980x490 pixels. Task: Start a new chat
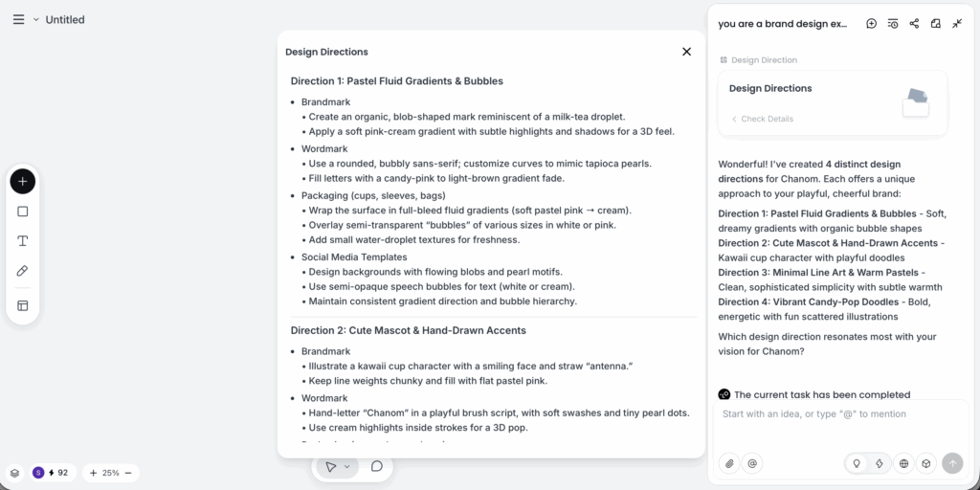(x=871, y=24)
